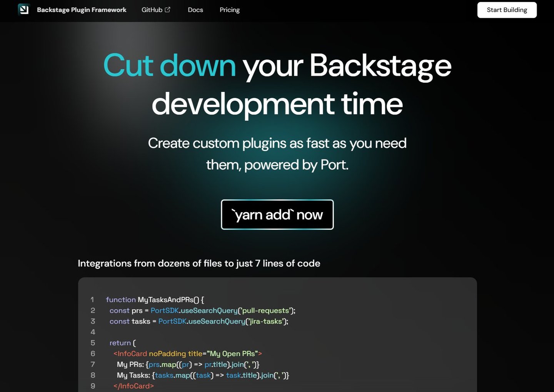Click the 'return (' code line

coord(123,343)
